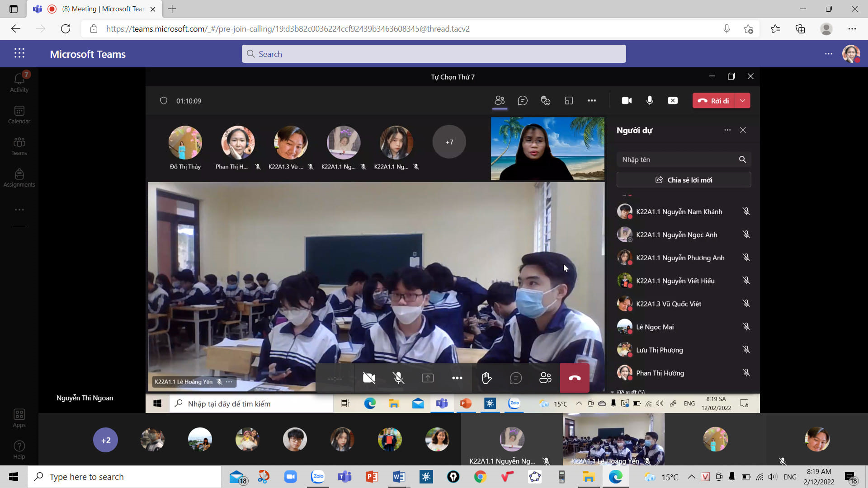Click the Rời đi leave meeting button
868x488 pixels.
tap(714, 101)
